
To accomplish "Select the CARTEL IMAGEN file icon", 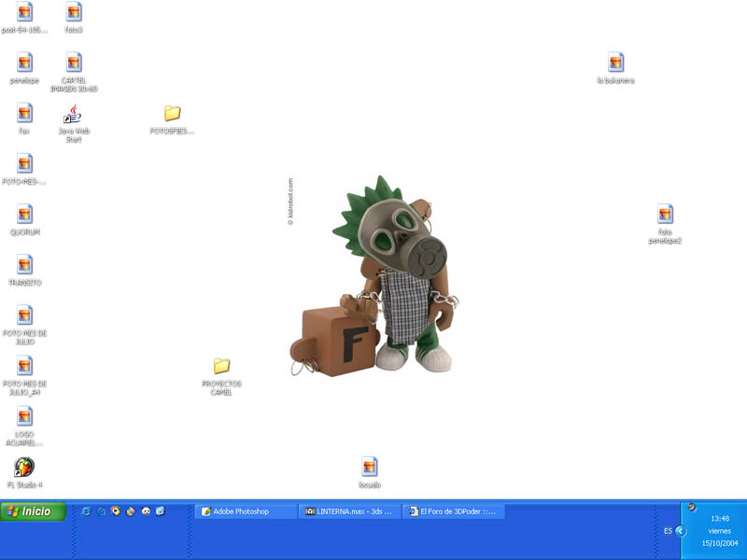I will 74,73.
